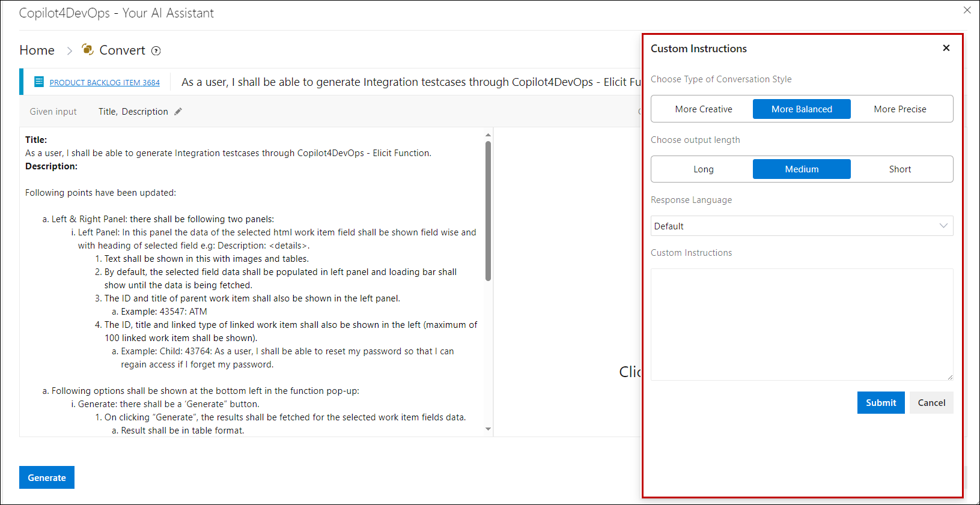Open the Convert help question-mark icon
The width and height of the screenshot is (980, 505).
click(x=156, y=51)
